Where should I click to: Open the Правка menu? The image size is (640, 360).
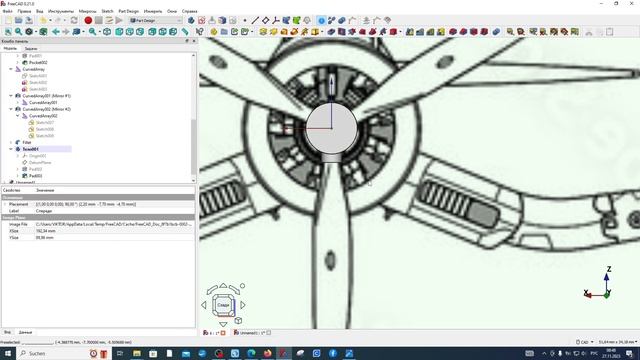[x=24, y=11]
